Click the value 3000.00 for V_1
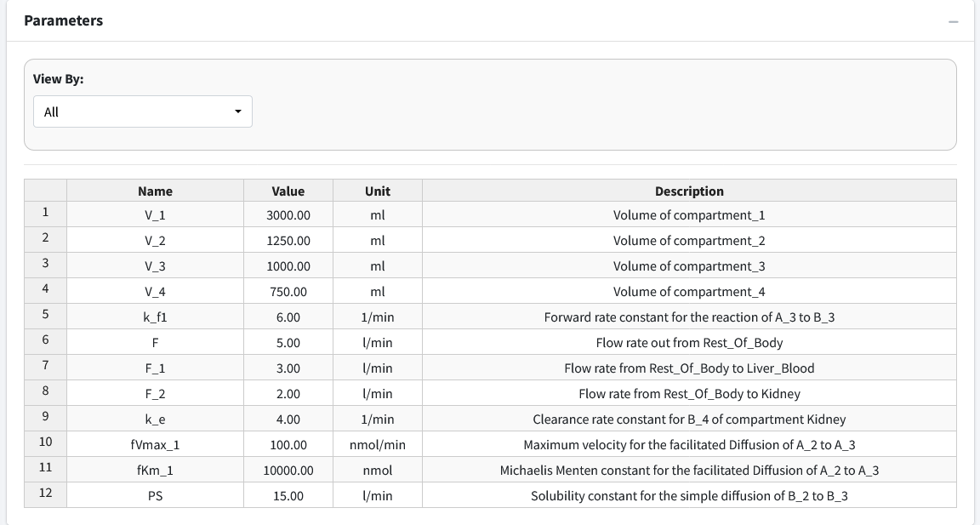The image size is (980, 525). 288,214
